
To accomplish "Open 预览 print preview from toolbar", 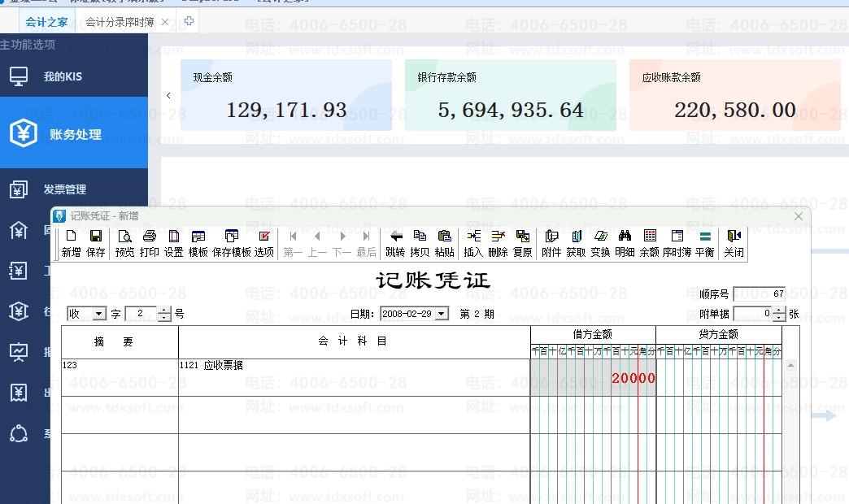I will (124, 243).
